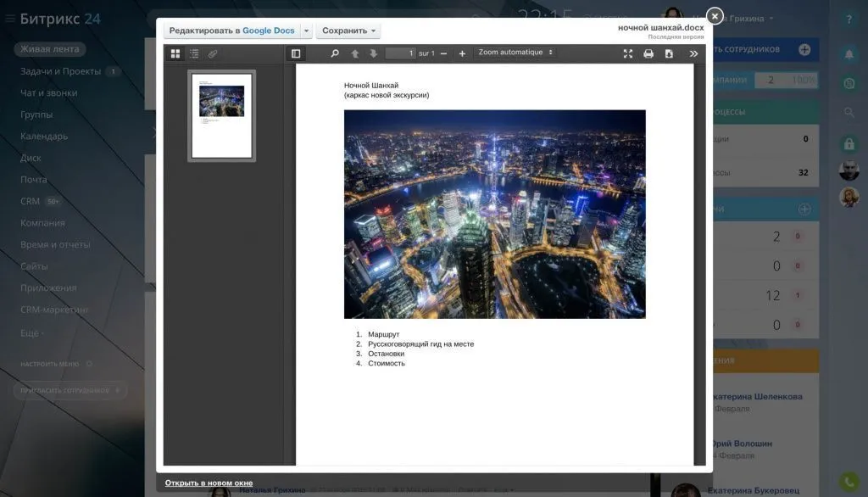Zoom out the document
The image size is (868, 497).
tap(443, 53)
